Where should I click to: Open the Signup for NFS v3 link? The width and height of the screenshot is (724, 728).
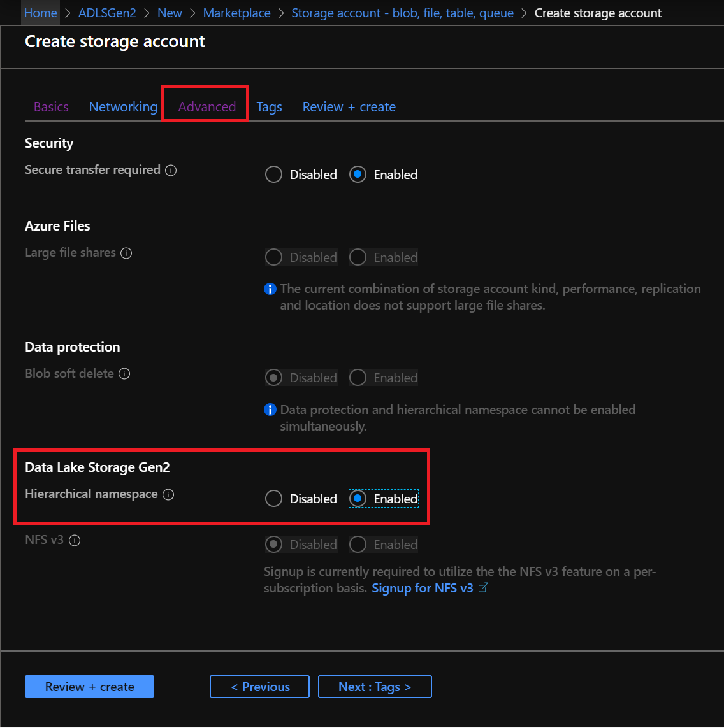pyautogui.click(x=423, y=587)
